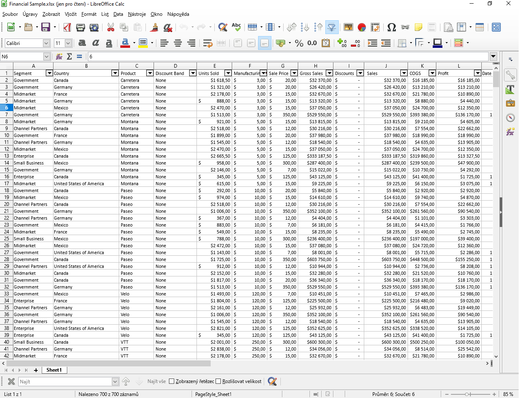
Task: Toggle the wrap text toolbar button
Action: coord(208,43)
